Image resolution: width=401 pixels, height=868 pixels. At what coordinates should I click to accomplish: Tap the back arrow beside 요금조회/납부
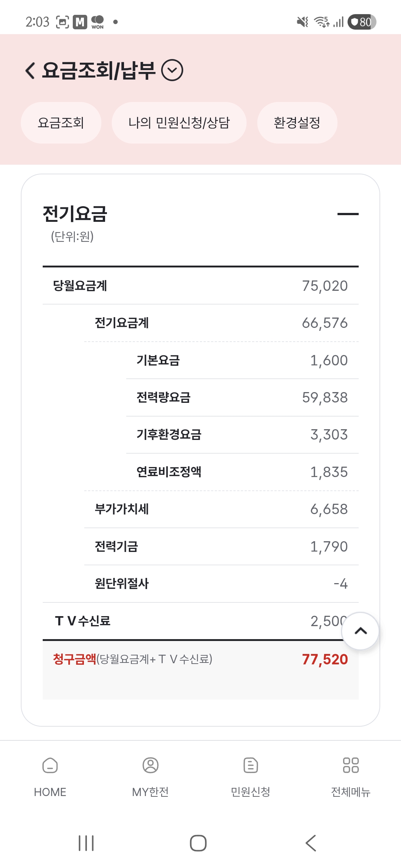click(30, 70)
